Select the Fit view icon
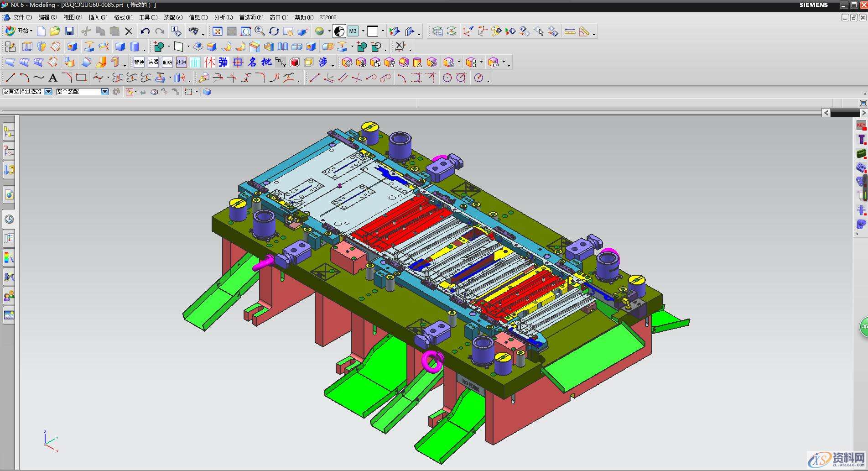 218,31
